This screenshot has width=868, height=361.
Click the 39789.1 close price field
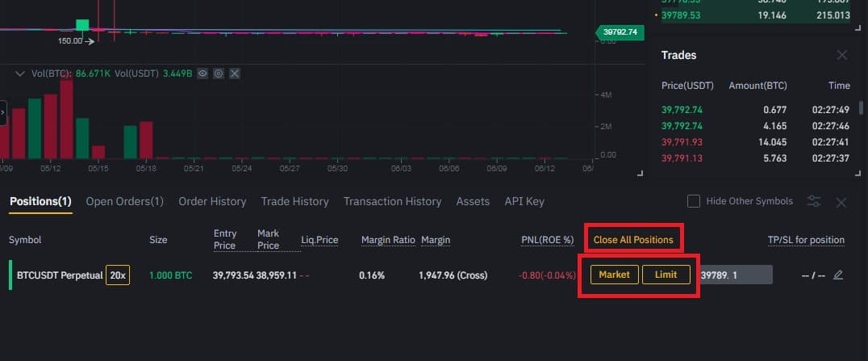737,275
